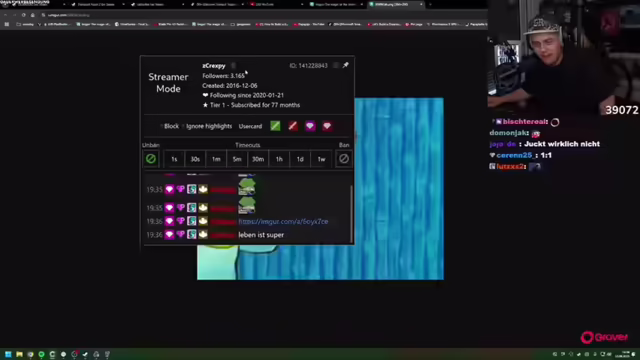640x360 pixels.
Task: Open the browser apps grid icon in bookmarks bar
Action: pos(7,24)
